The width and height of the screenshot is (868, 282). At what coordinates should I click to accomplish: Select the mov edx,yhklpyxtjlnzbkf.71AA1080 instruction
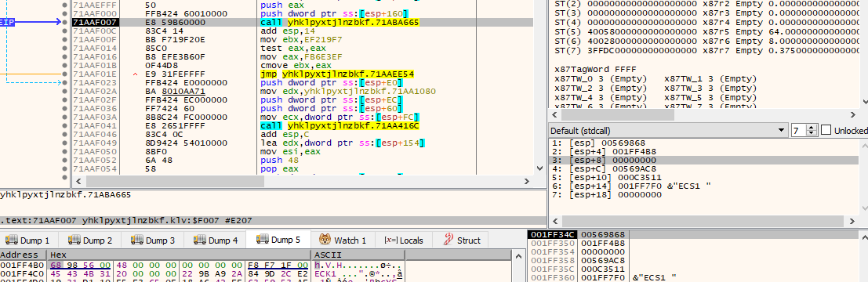[x=347, y=91]
